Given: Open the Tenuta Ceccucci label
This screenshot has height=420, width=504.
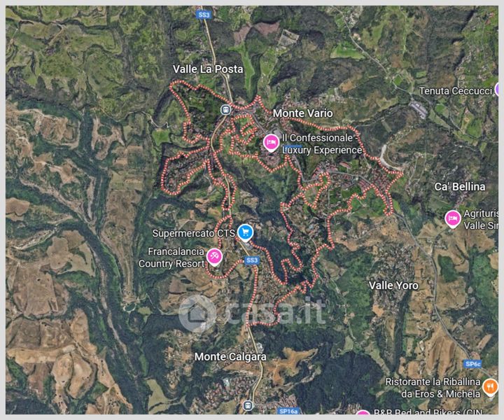Looking at the screenshot, I should click(456, 91).
